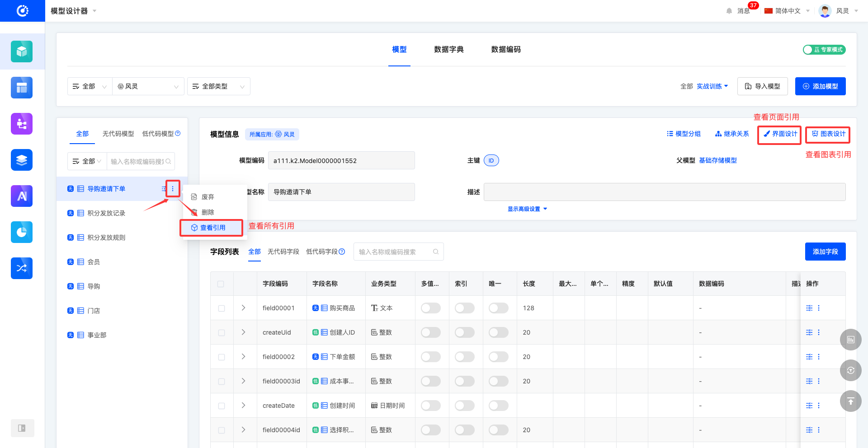Image resolution: width=868 pixels, height=448 pixels.
Task: Open the 实战训练 dropdown
Action: 712,86
